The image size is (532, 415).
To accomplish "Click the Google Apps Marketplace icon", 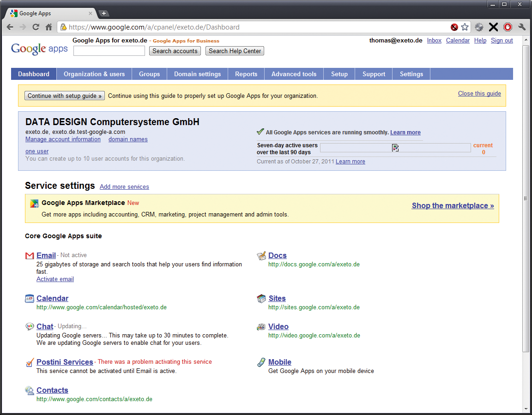I will 33,203.
